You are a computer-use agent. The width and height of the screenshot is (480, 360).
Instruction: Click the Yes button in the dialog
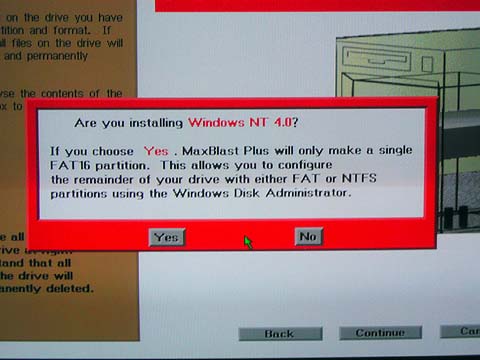pyautogui.click(x=167, y=237)
